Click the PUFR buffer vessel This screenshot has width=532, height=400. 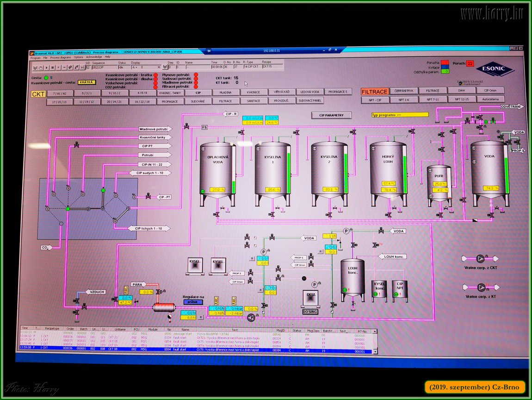pos(439,182)
